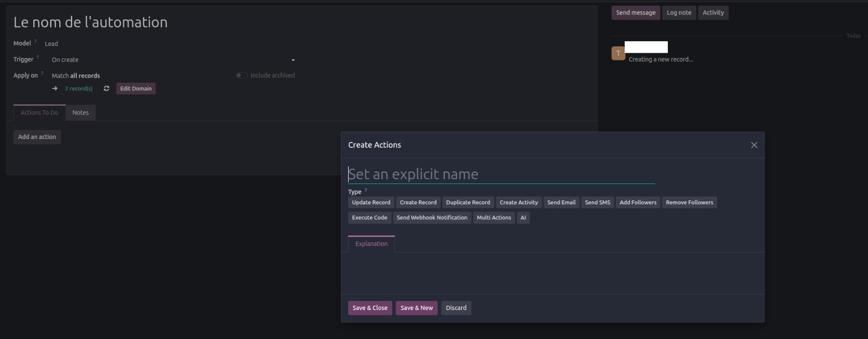Click the Add an action button
The image size is (868, 339).
37,137
